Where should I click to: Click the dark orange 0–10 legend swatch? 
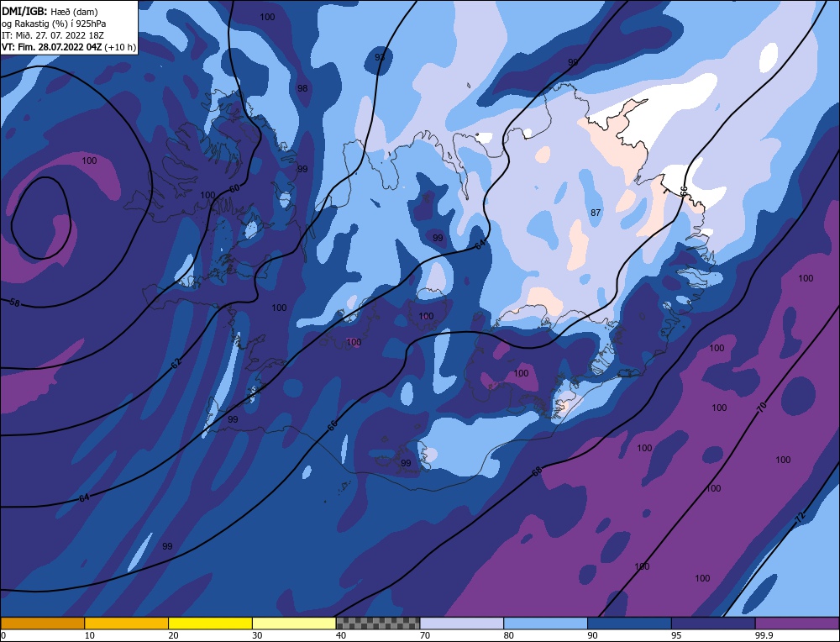coord(42,623)
